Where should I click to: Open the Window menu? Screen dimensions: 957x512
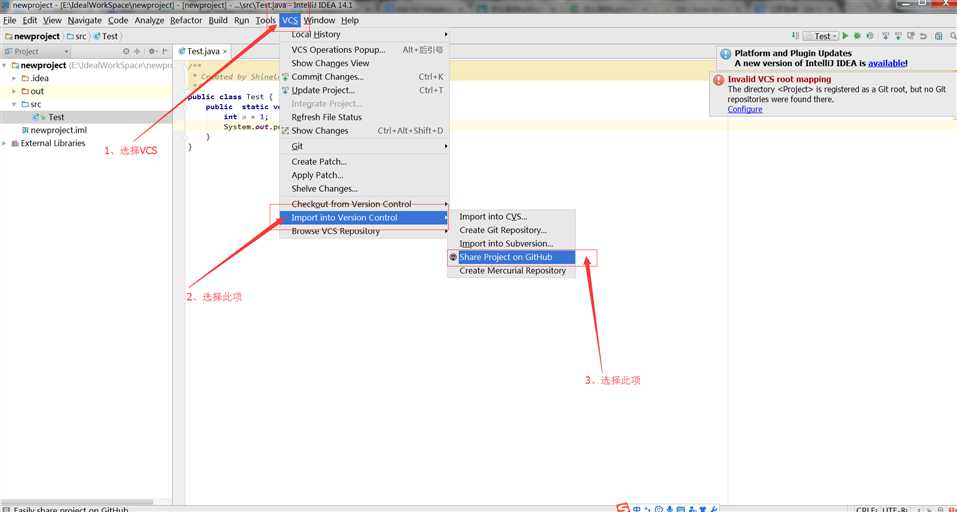(x=319, y=20)
